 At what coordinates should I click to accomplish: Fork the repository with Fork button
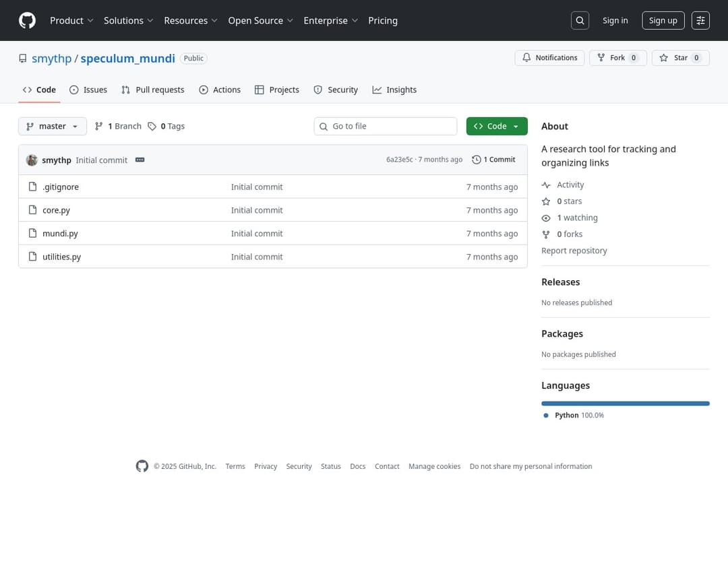(x=617, y=58)
